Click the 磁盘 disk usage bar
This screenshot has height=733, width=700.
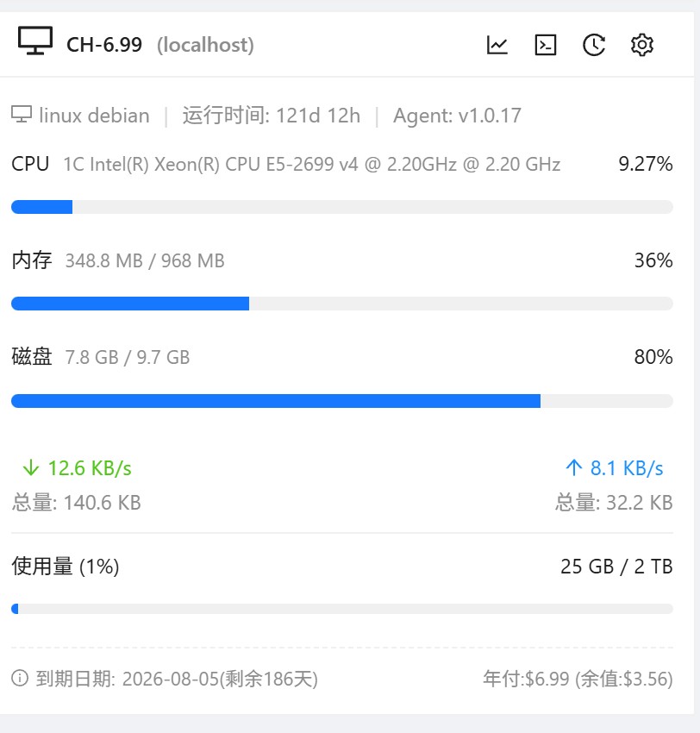(341, 401)
